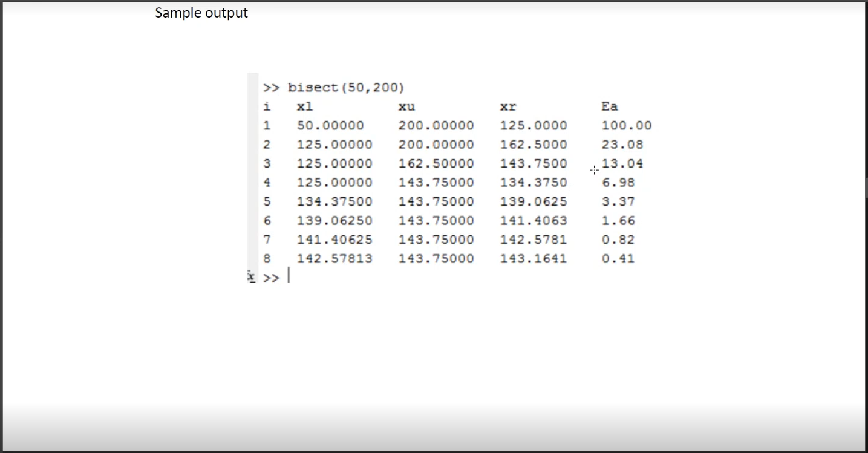Select the value 141.4063 in row 6
Image resolution: width=868 pixels, height=453 pixels.
click(534, 220)
